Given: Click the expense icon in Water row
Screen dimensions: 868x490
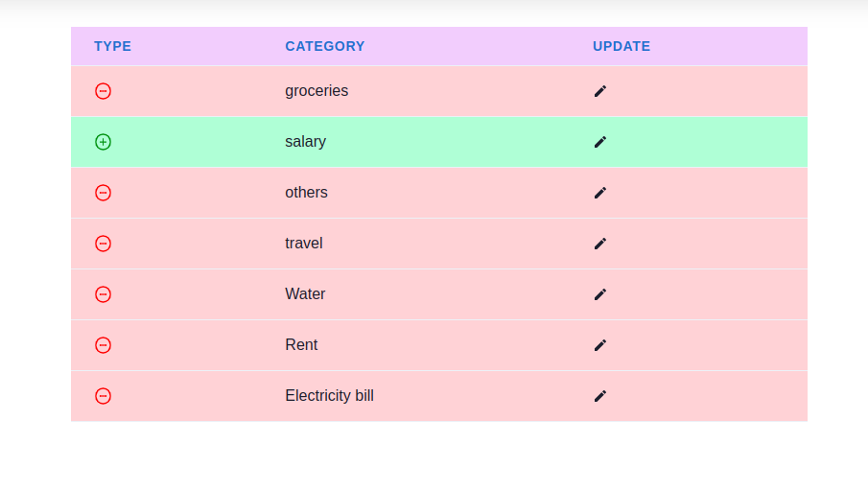Looking at the screenshot, I should coord(103,294).
